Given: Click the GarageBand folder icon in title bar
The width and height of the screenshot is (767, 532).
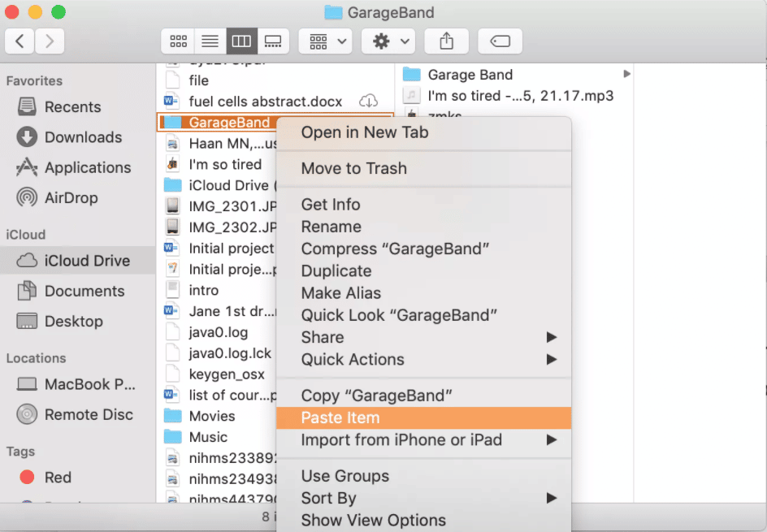Looking at the screenshot, I should point(333,12).
